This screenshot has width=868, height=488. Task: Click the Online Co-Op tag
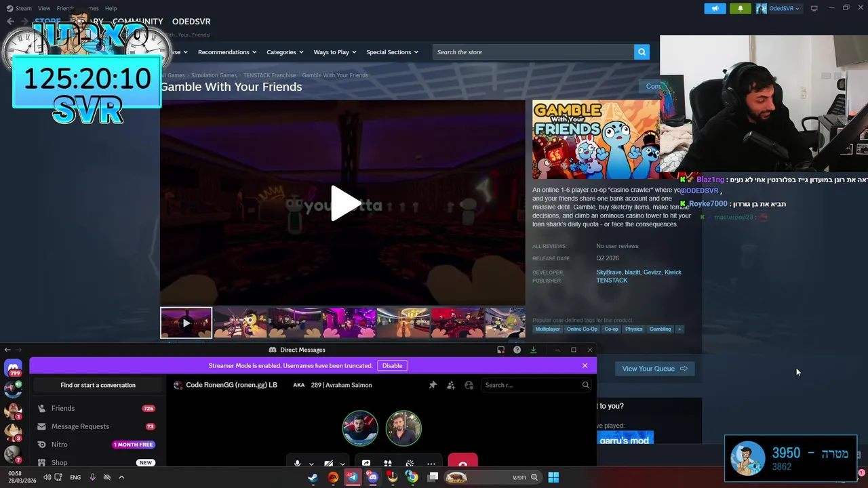[x=582, y=329]
